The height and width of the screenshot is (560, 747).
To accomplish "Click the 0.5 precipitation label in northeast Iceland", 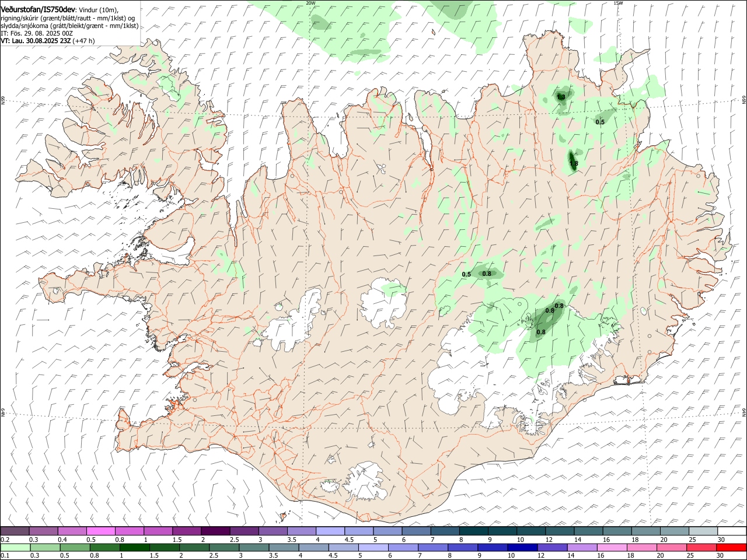I will click(600, 122).
